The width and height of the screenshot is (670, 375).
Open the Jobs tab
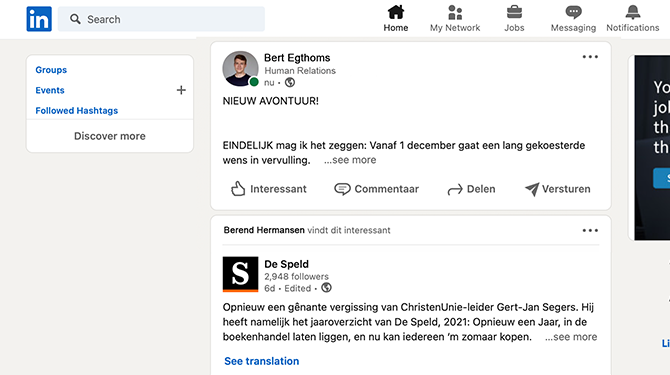point(514,19)
